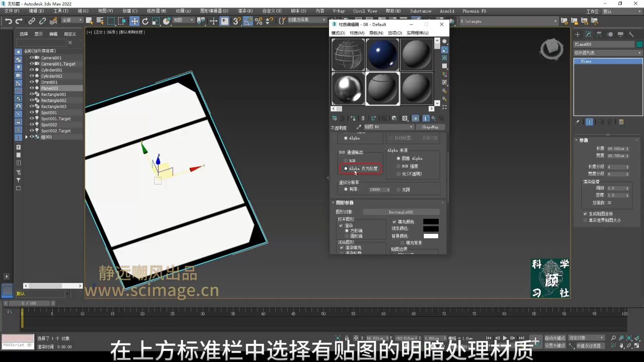Expand the 组001 tree node

[x=27, y=137]
